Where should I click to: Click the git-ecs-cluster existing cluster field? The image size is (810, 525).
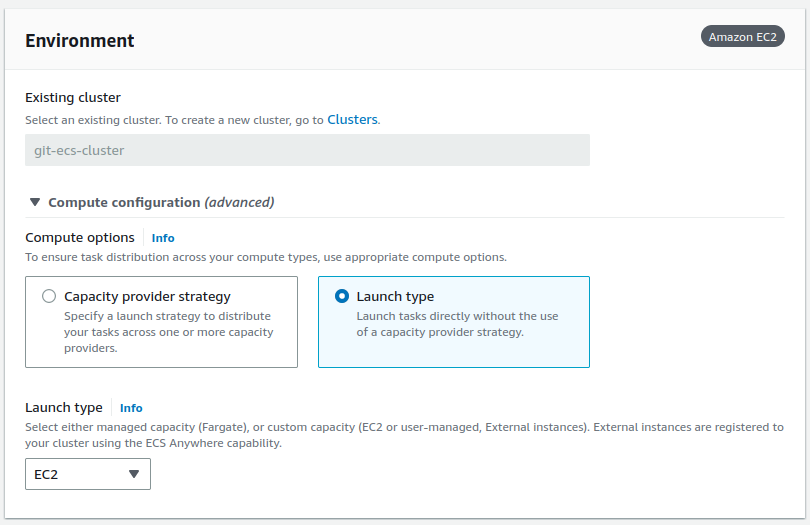coord(307,150)
